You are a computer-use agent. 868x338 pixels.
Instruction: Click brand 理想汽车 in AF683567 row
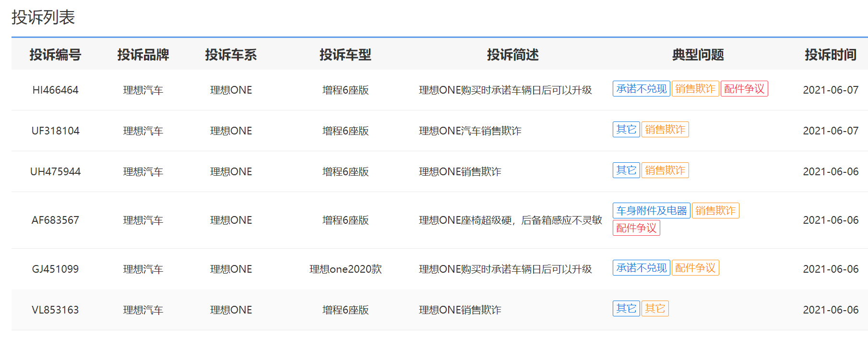click(x=143, y=220)
